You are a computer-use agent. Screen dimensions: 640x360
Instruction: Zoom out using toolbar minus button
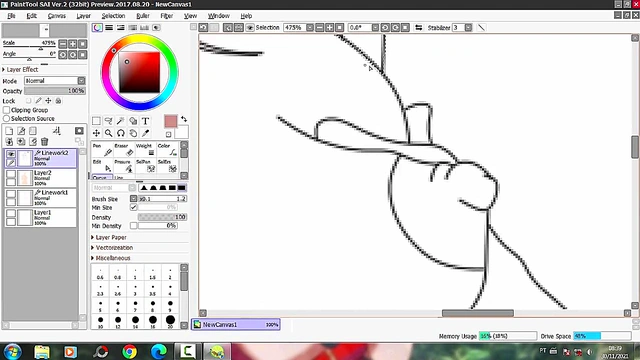coord(320,27)
